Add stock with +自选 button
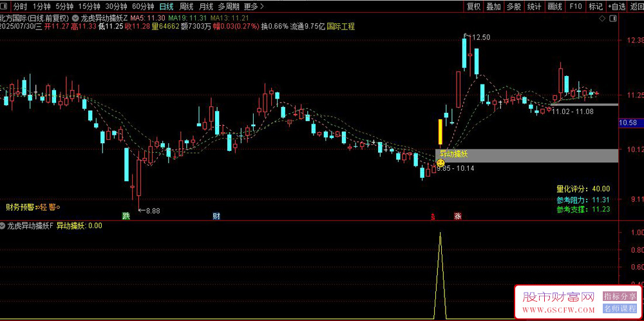644x321 pixels. coord(617,6)
